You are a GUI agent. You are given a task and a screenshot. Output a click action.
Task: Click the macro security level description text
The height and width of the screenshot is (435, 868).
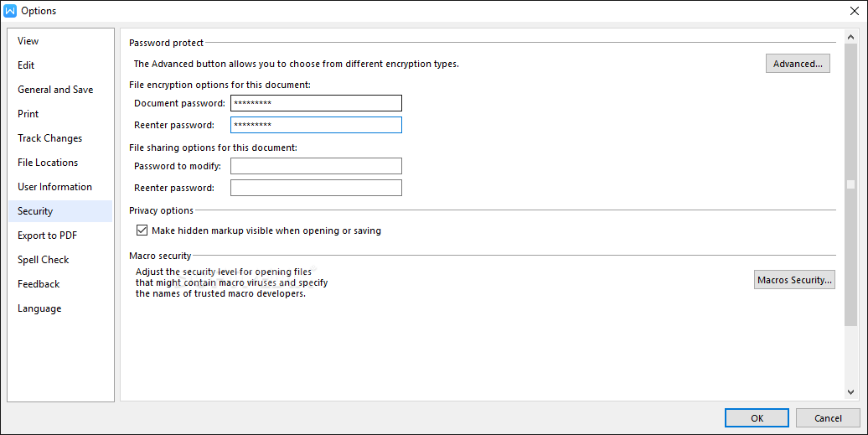(x=232, y=282)
